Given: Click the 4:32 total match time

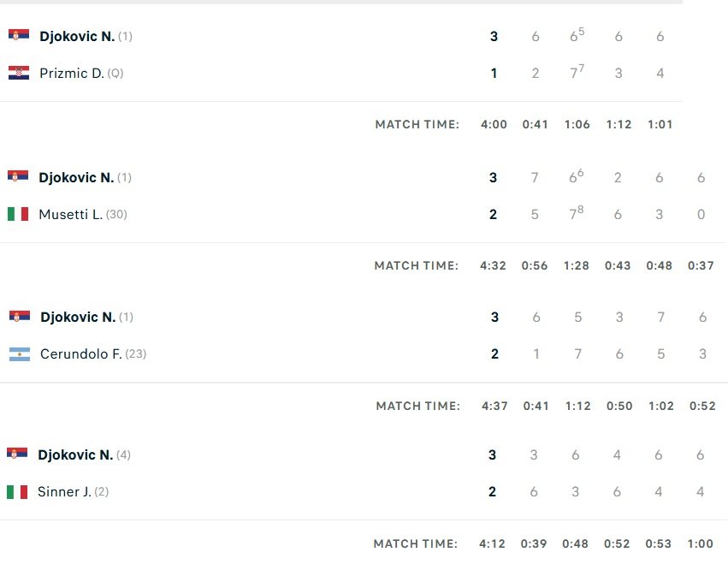Looking at the screenshot, I should pyautogui.click(x=493, y=265).
